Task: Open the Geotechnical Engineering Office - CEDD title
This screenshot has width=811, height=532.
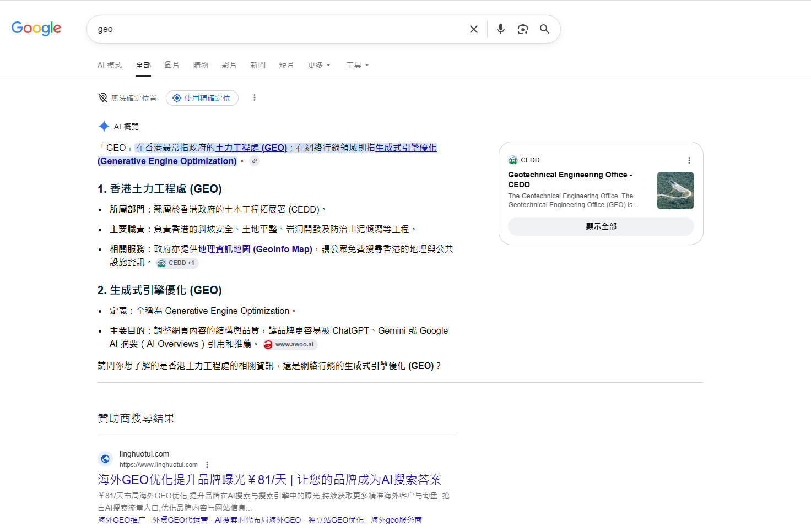Action: (x=570, y=180)
